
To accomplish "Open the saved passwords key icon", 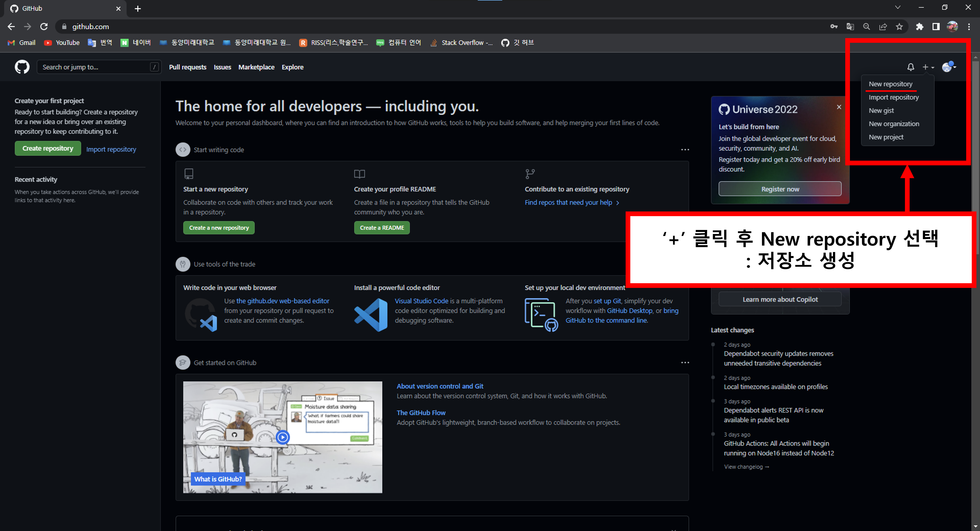I will point(833,26).
